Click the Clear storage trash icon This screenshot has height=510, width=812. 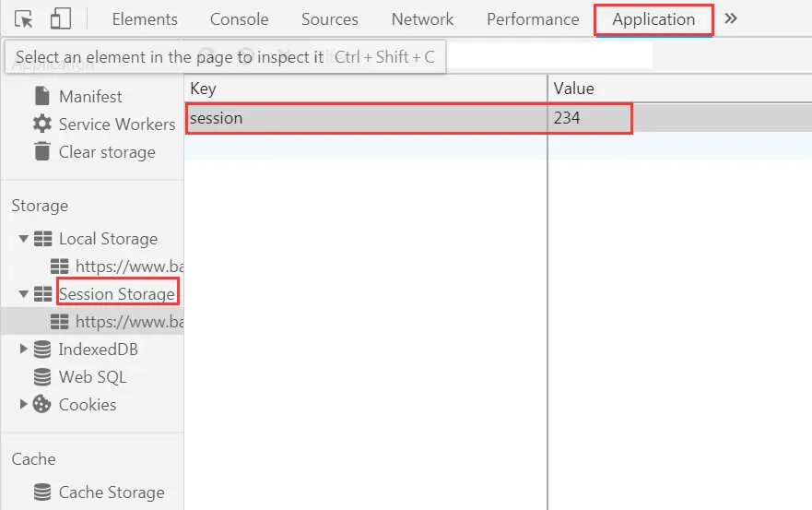41,151
